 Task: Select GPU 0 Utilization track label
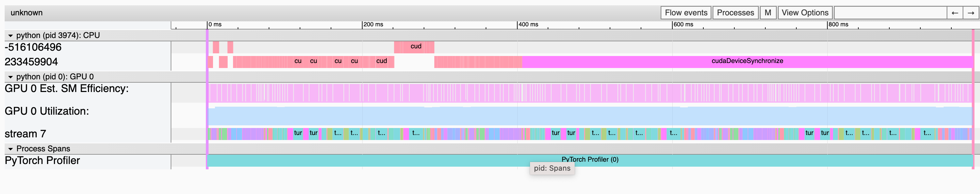47,111
